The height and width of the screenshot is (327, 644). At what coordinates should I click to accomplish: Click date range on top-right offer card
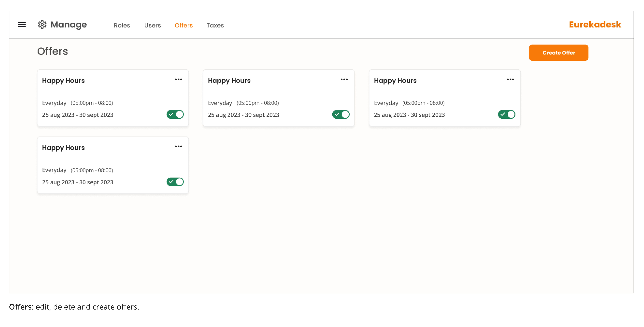409,115
